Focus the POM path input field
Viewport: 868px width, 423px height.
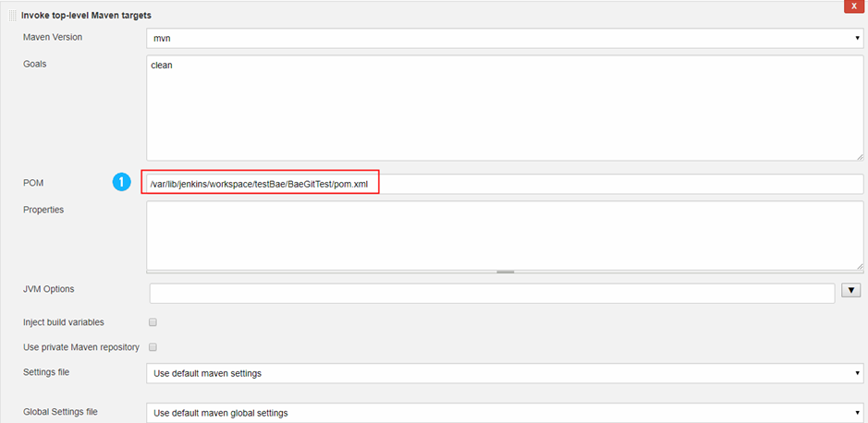click(x=505, y=184)
